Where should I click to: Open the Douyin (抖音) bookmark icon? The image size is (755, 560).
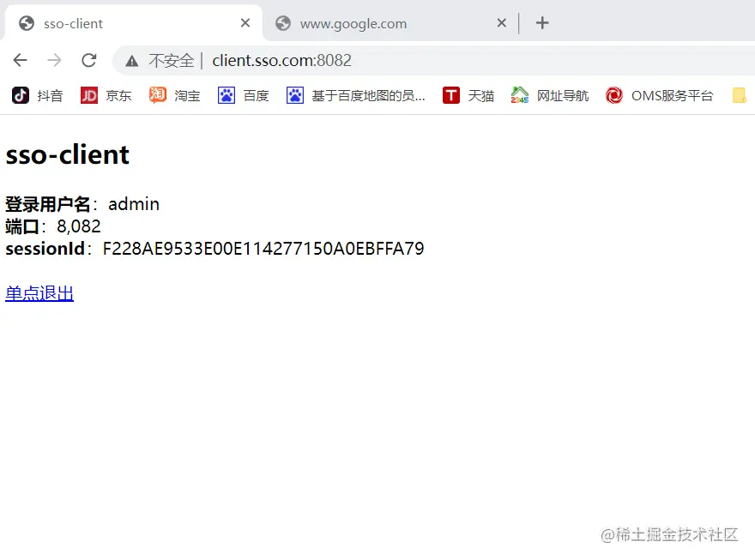21,95
